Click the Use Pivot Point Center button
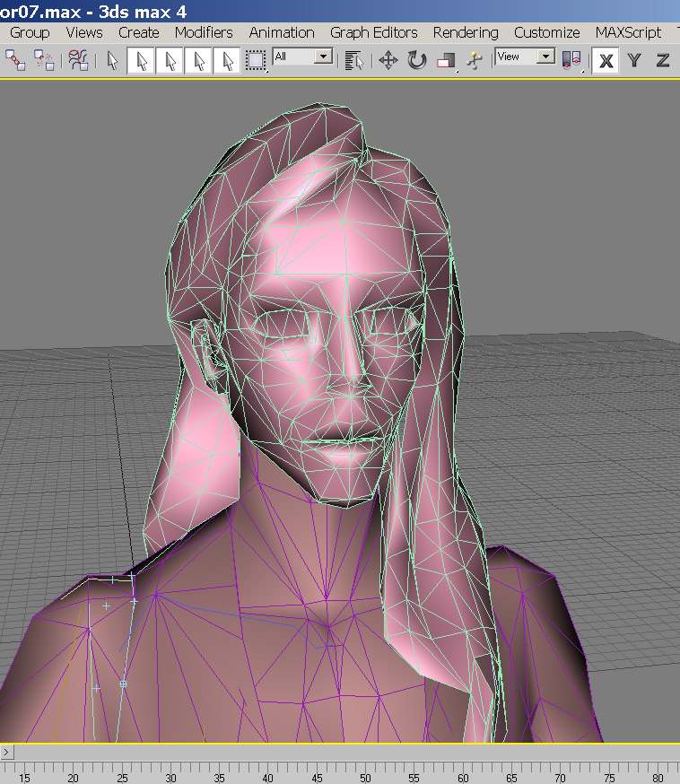Viewport: 680px width, 784px height. [571, 60]
